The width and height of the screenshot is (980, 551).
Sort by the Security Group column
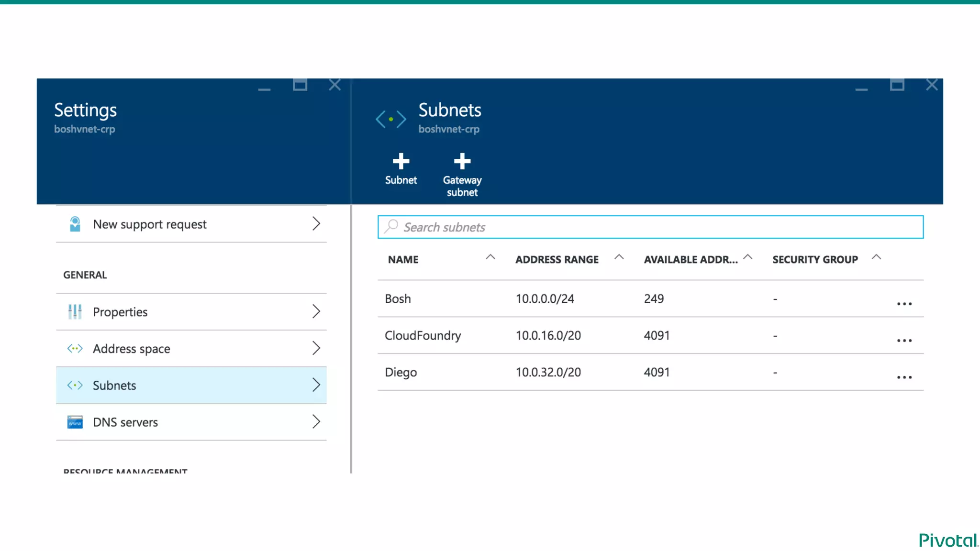[876, 257]
